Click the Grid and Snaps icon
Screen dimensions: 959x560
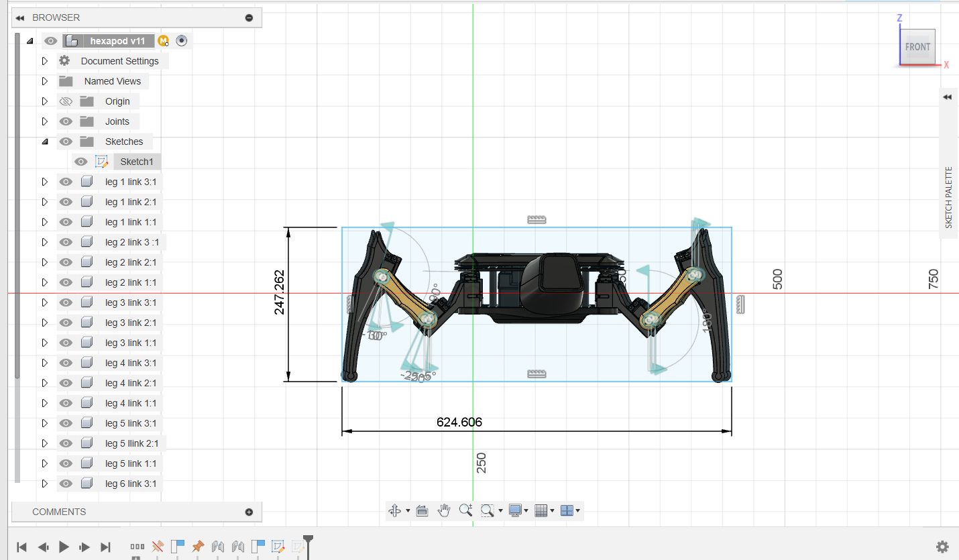[x=542, y=510]
